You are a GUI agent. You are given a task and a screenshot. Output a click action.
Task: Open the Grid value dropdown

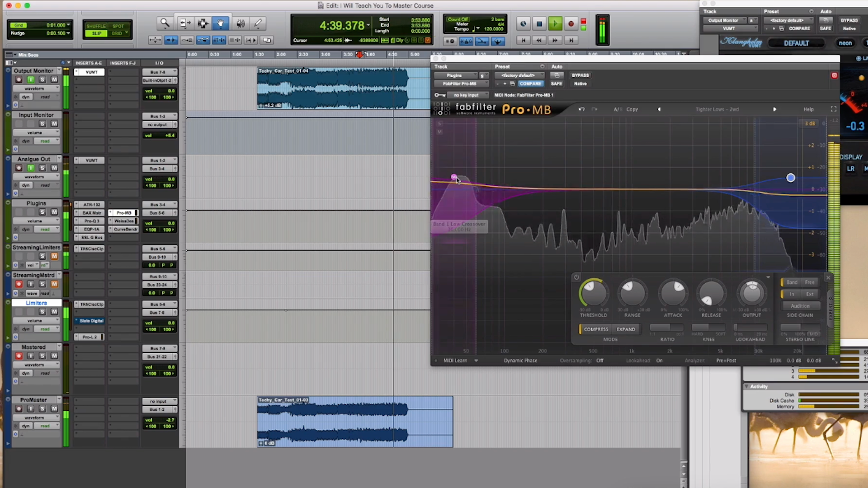[x=68, y=25]
